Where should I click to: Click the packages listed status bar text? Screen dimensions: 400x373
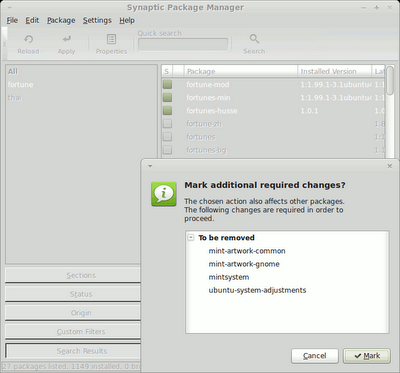point(72,366)
